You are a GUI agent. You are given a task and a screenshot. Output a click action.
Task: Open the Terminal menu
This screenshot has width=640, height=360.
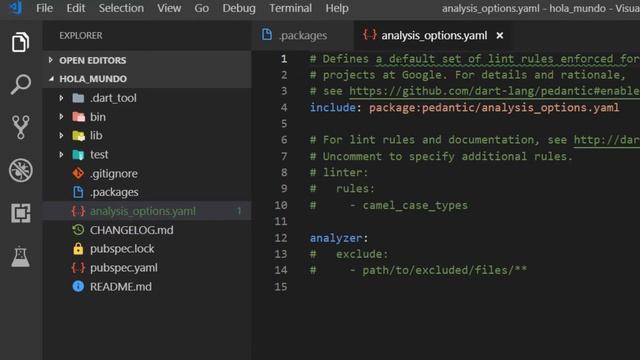click(x=290, y=8)
